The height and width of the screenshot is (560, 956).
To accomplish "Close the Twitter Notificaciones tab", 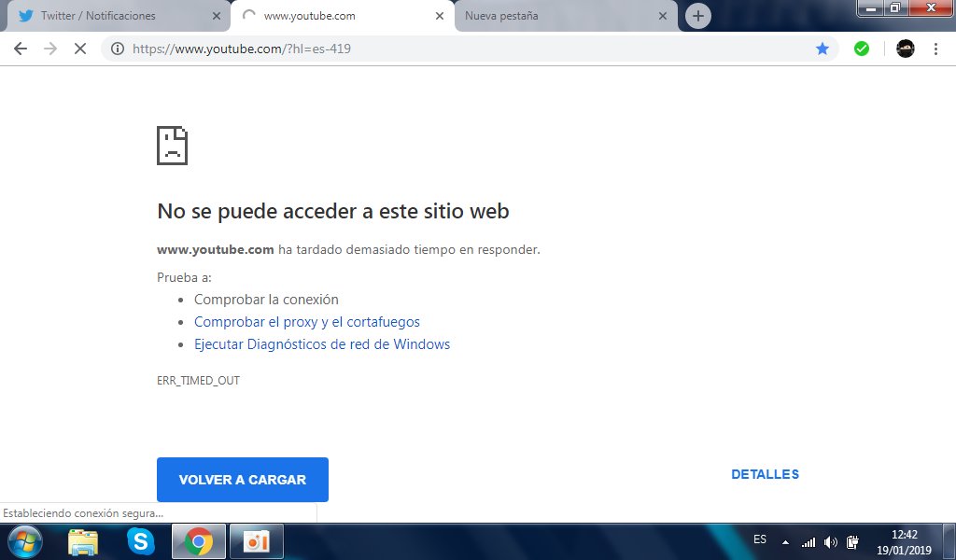I will coord(217,16).
